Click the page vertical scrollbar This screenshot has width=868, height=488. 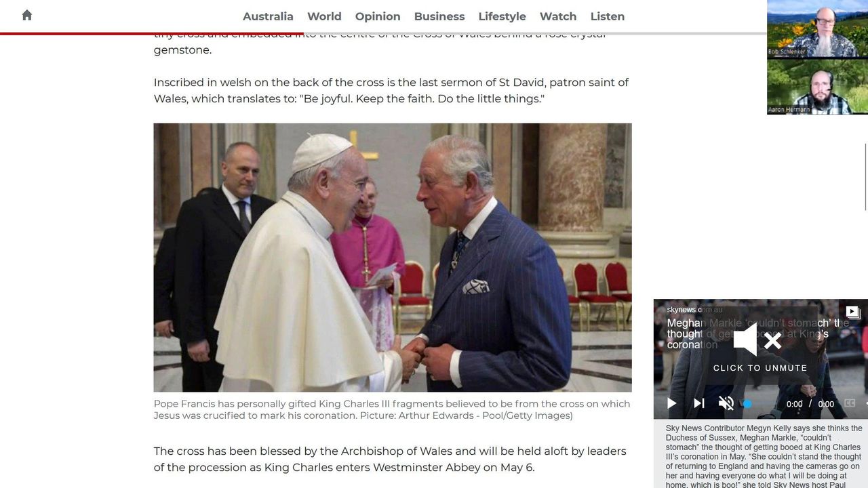pos(865,176)
